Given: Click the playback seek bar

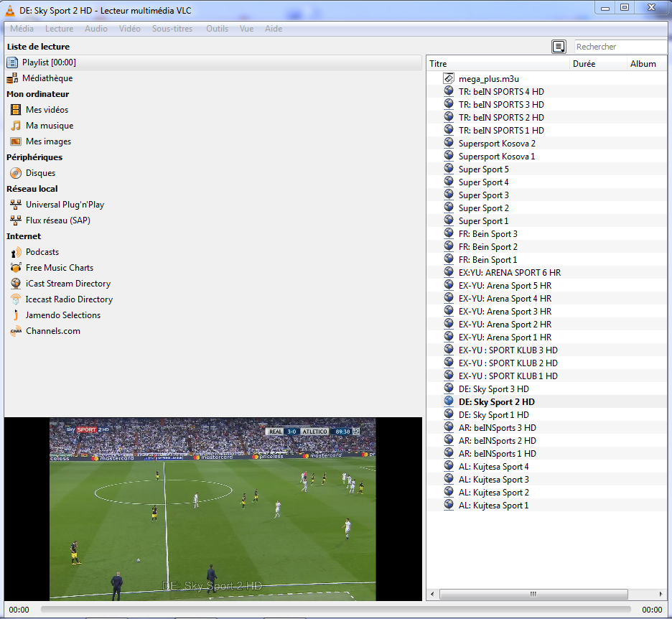Looking at the screenshot, I should (x=335, y=609).
